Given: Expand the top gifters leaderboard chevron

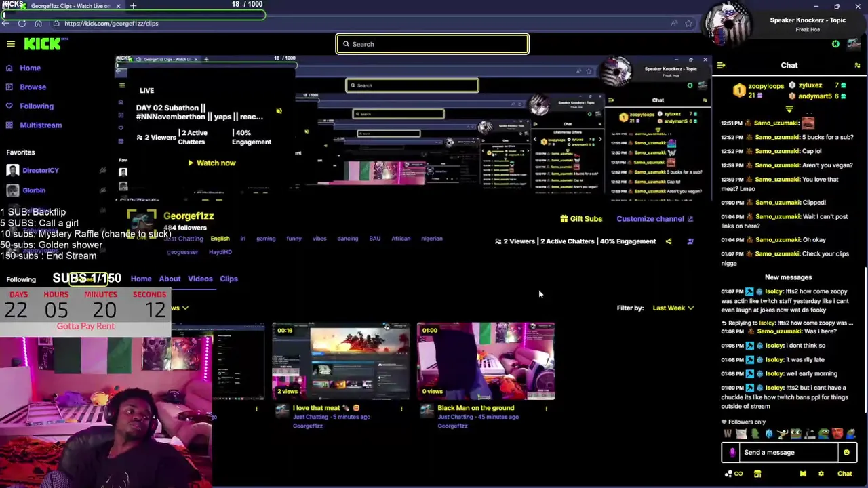Looking at the screenshot, I should coord(789,108).
